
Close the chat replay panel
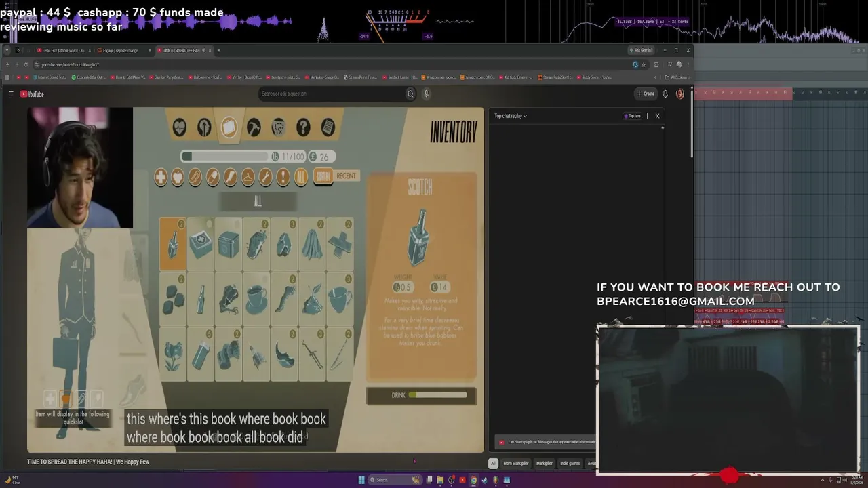click(x=657, y=116)
